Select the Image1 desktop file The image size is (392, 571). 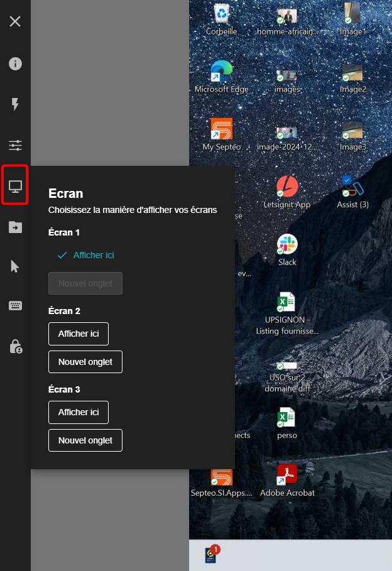click(352, 19)
